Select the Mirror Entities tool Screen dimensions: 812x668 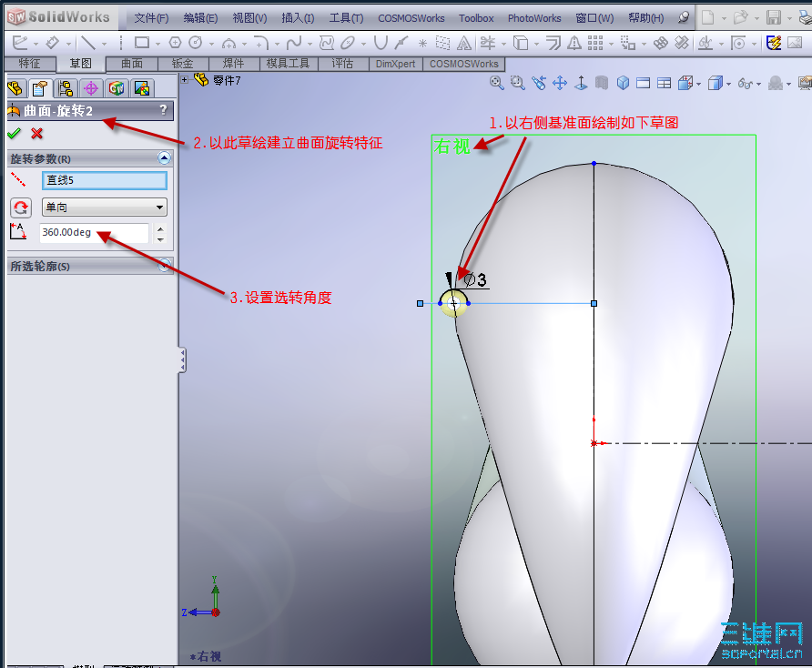click(x=573, y=43)
